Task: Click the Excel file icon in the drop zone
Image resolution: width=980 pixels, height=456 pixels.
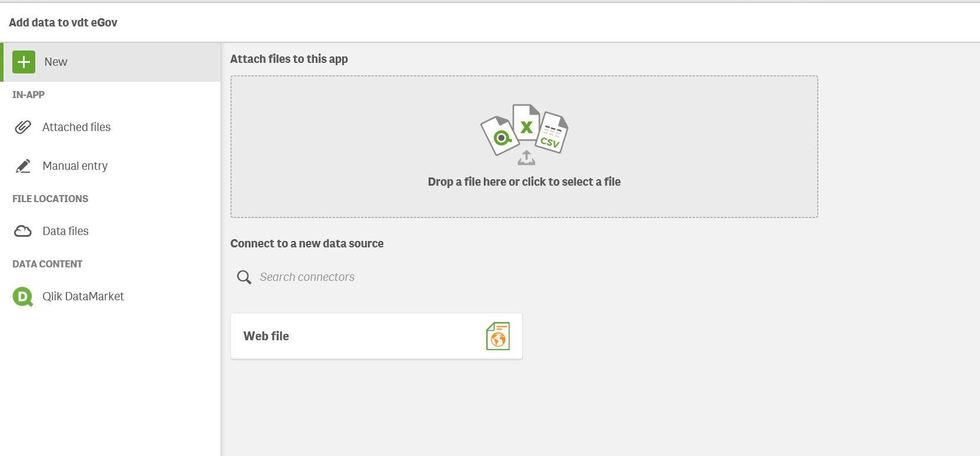Action: (526, 123)
